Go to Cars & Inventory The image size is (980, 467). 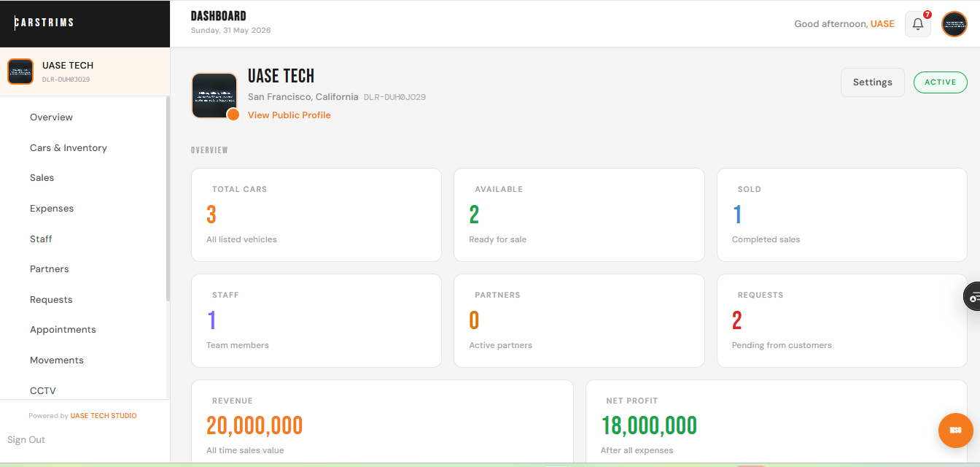[69, 147]
